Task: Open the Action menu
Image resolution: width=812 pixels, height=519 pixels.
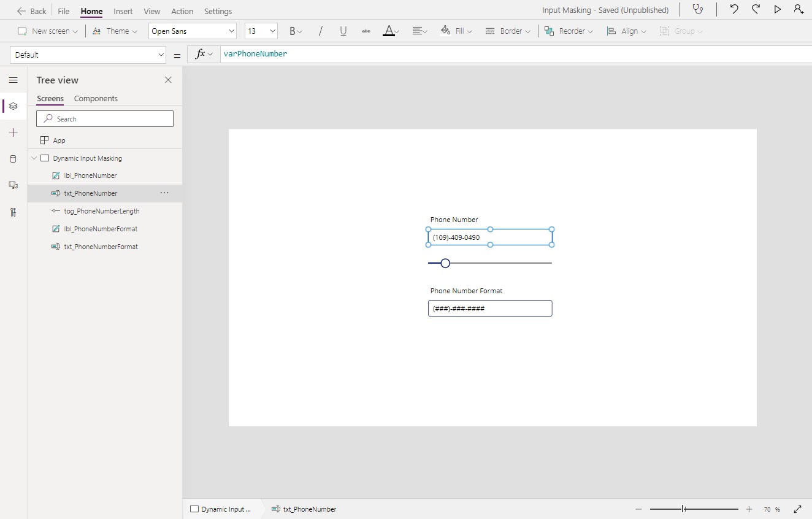Action: pyautogui.click(x=182, y=11)
